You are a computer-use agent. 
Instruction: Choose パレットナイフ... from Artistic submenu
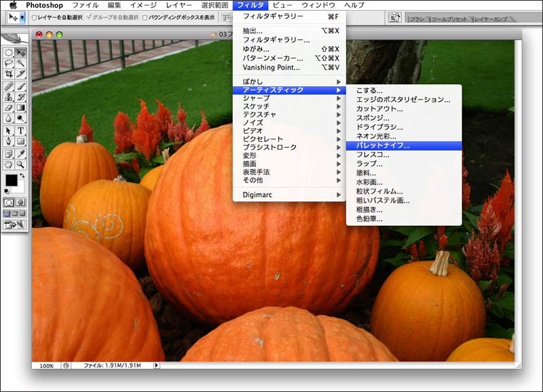point(383,145)
